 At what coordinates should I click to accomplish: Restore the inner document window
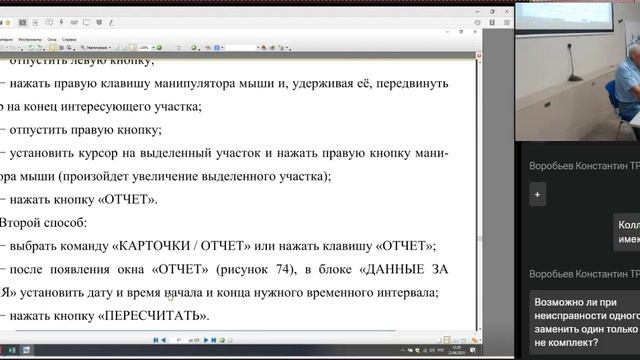coord(461,31)
